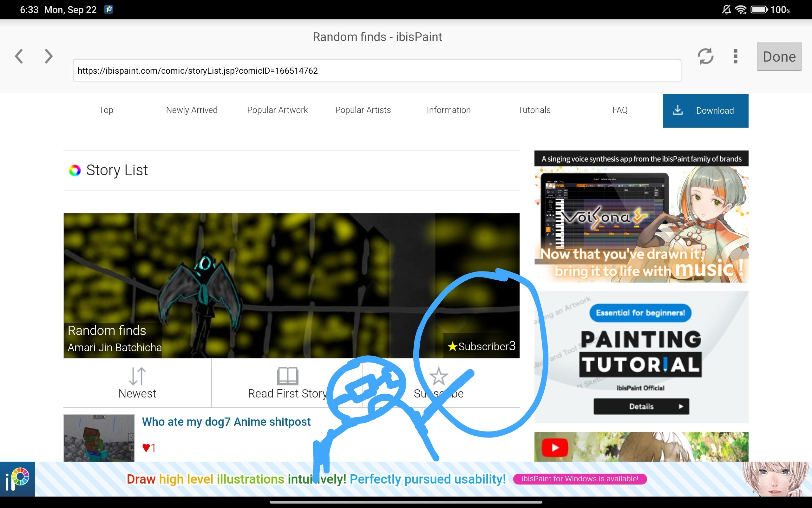Open the Random finds comic banner image

(x=291, y=285)
